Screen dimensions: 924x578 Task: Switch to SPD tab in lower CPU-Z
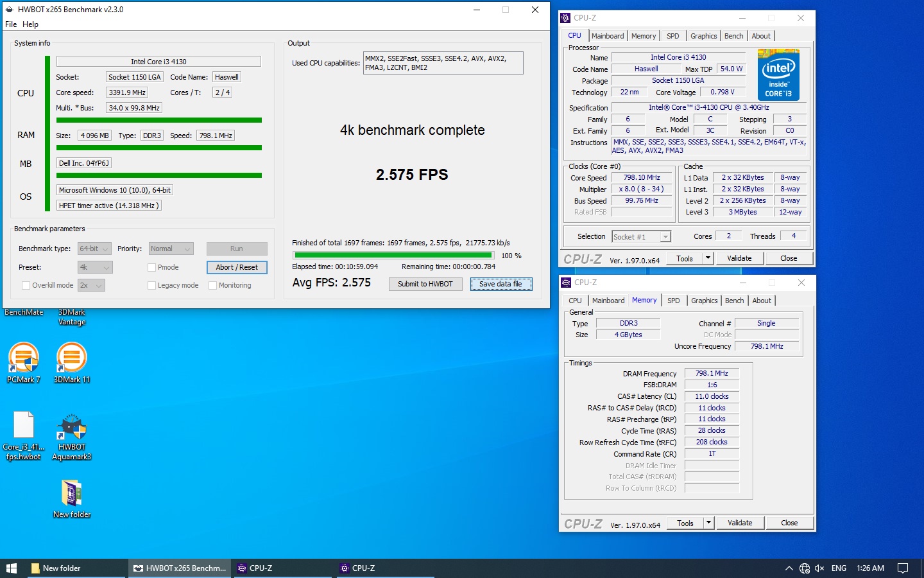coord(673,301)
